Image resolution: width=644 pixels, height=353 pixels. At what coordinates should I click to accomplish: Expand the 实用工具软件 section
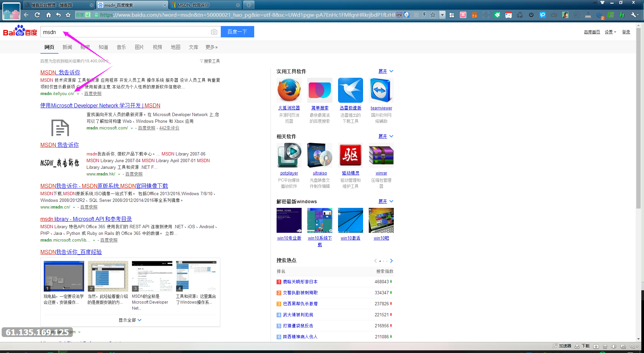click(386, 71)
